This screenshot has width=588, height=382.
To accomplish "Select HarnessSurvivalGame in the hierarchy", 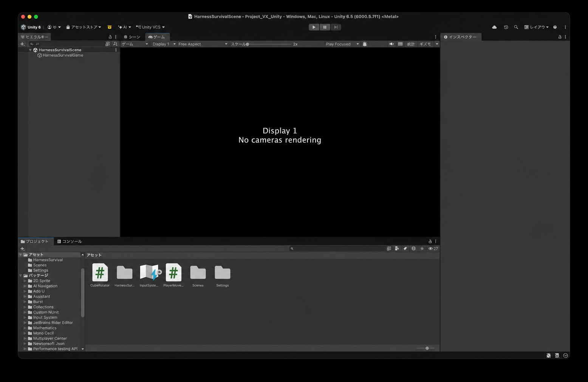I will (63, 55).
